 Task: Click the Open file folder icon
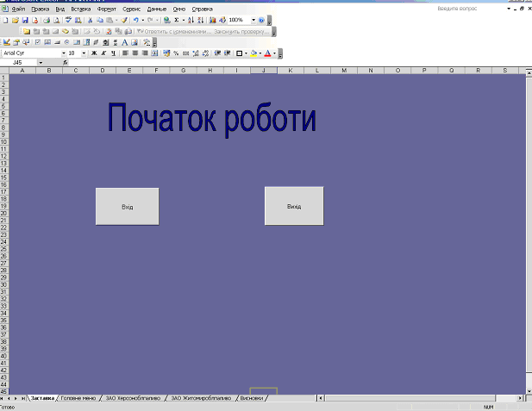[x=15, y=19]
